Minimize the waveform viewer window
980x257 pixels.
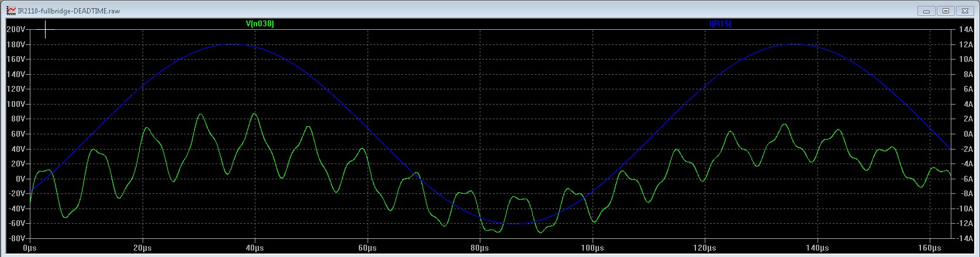click(927, 11)
